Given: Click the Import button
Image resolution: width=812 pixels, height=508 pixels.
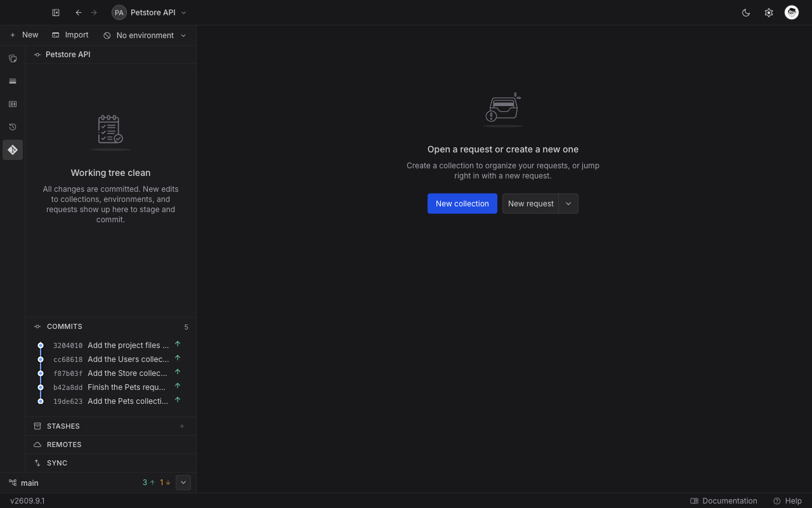Looking at the screenshot, I should tap(70, 35).
